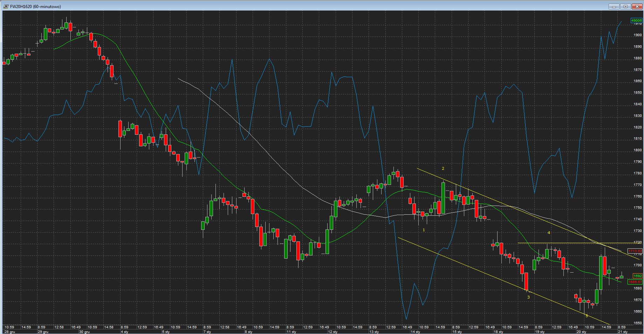Click the chart window icon in title bar
This screenshot has width=644, height=334.
[6, 6]
